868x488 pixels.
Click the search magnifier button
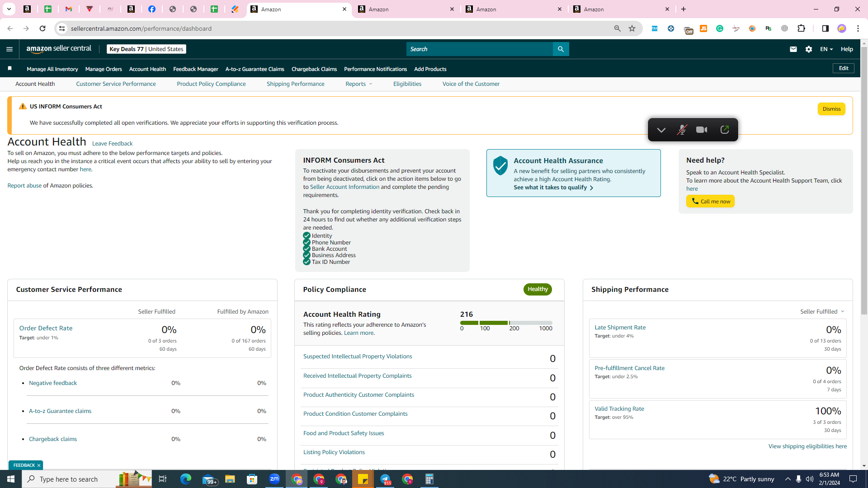[x=561, y=49]
